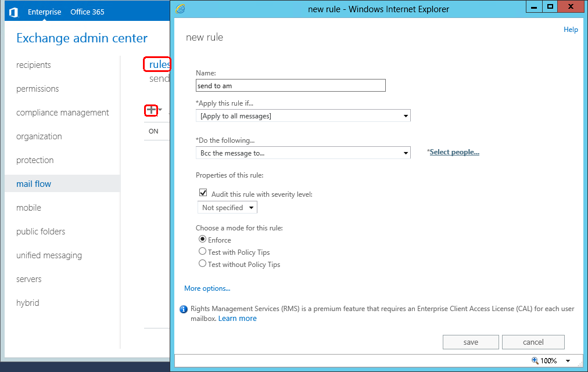Click the zoom magnifier icon in status bar
The image size is (588, 372).
point(535,360)
